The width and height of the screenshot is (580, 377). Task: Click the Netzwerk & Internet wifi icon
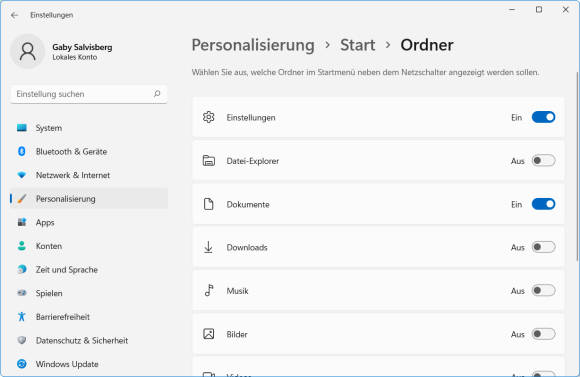click(x=22, y=175)
